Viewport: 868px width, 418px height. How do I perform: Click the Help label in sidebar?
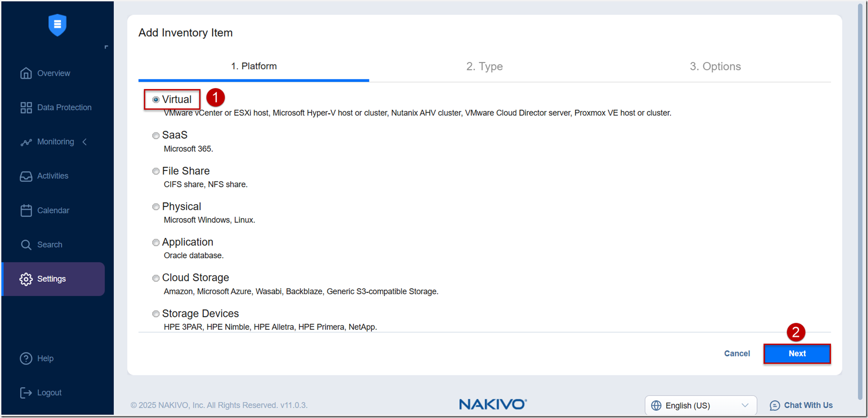click(x=45, y=358)
